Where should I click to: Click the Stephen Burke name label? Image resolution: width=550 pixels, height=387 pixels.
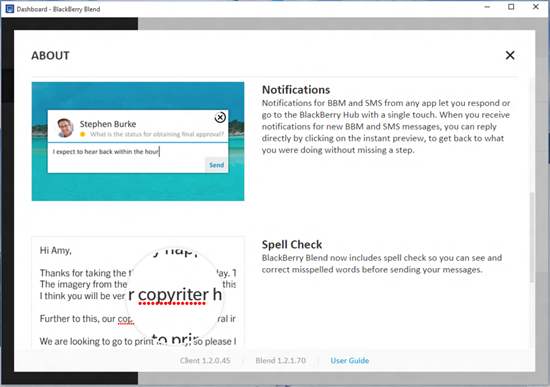108,124
